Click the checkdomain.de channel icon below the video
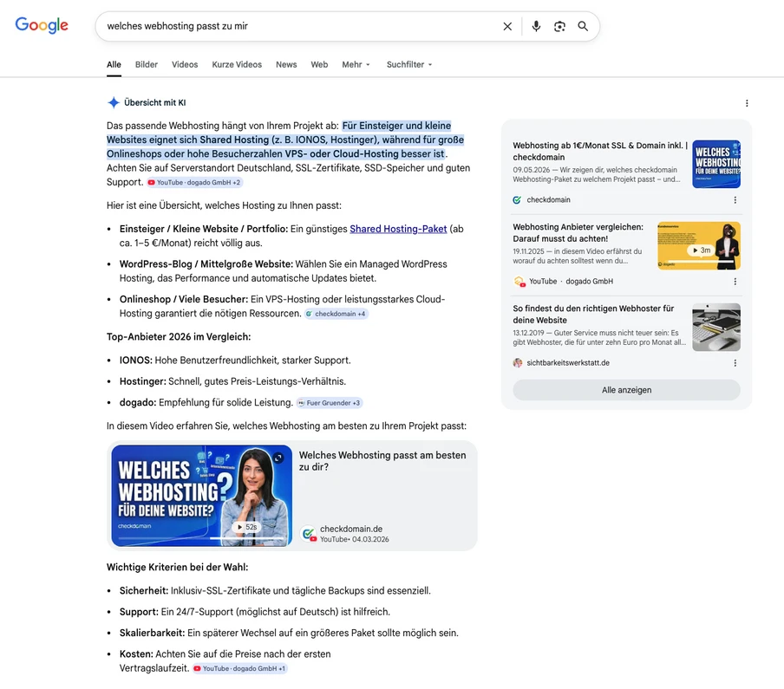This screenshot has width=784, height=689. point(308,534)
